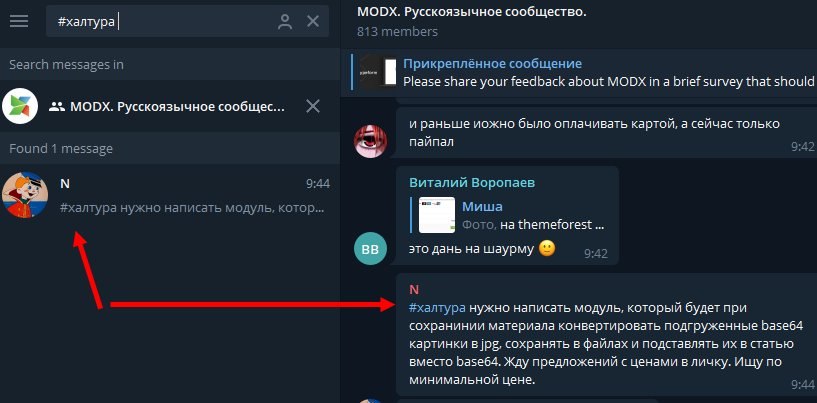This screenshot has width=817, height=403.
Task: Click the smiley emoji after шаурму
Action: click(546, 248)
